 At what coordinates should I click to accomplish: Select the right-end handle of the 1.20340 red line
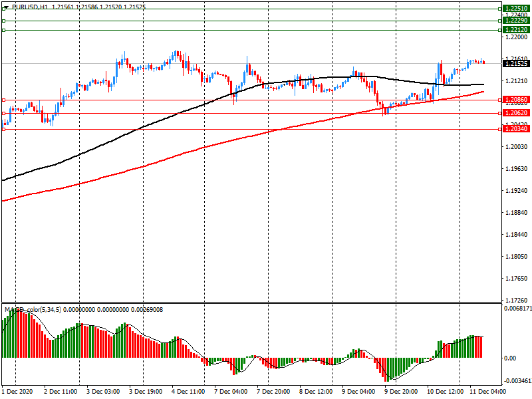500,129
